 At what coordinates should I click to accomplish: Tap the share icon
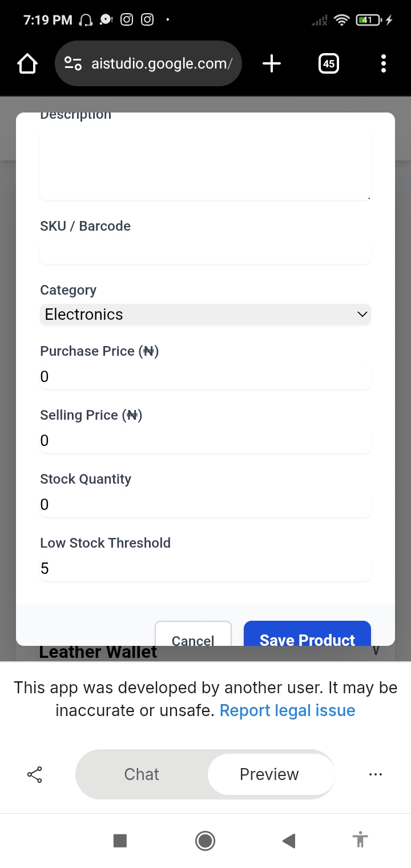(35, 774)
